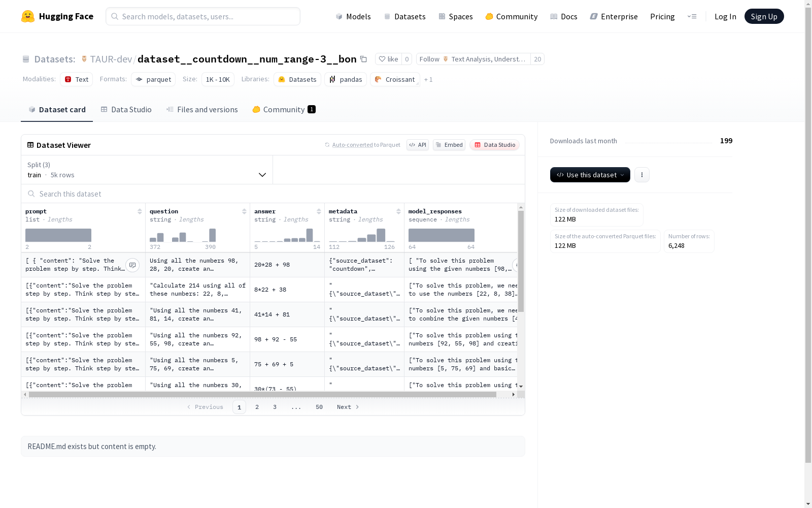
Task: Open Community in the top navigation
Action: point(512,16)
